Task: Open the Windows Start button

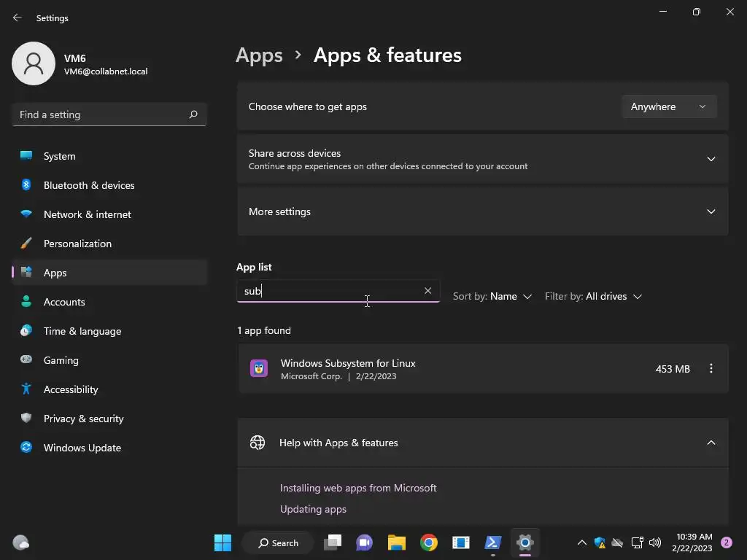Action: tap(222, 542)
